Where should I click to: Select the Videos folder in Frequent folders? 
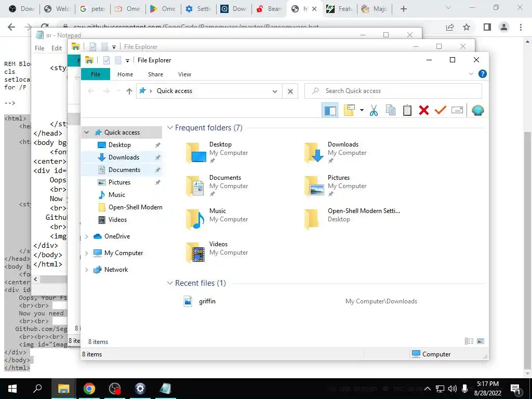[x=217, y=252]
